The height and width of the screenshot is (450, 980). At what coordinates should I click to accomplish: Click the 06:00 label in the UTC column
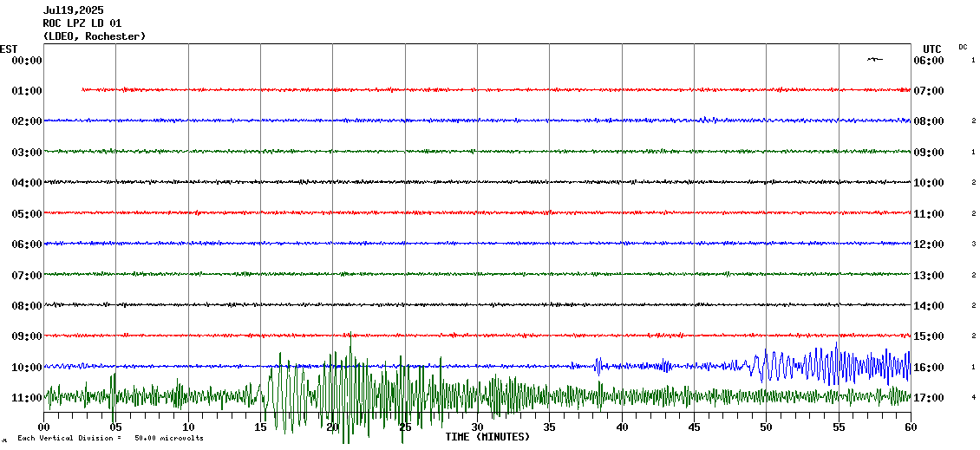[929, 61]
